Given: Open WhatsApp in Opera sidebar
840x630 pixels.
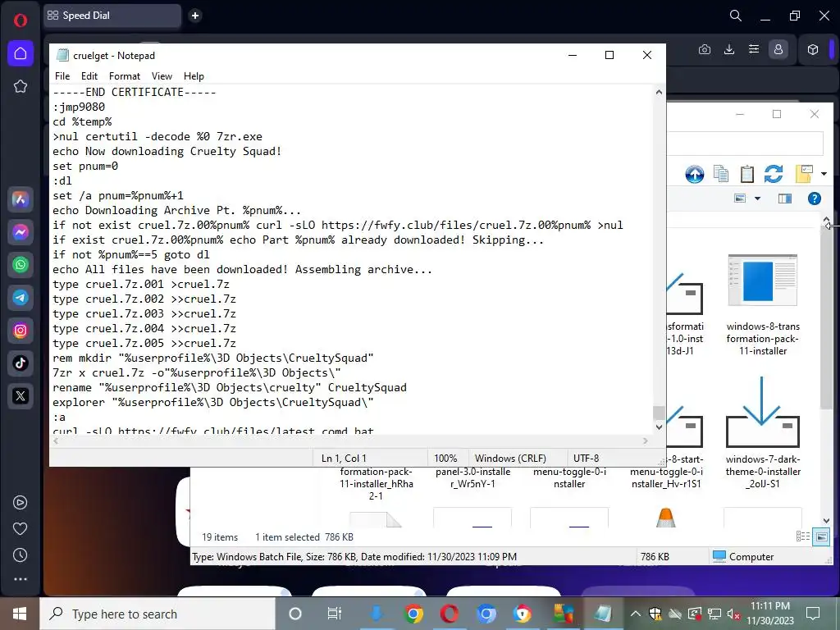Looking at the screenshot, I should tap(21, 265).
